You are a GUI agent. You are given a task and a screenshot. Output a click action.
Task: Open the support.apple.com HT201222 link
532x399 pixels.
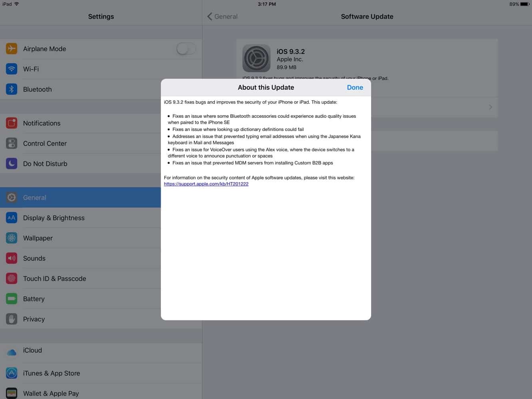(206, 184)
